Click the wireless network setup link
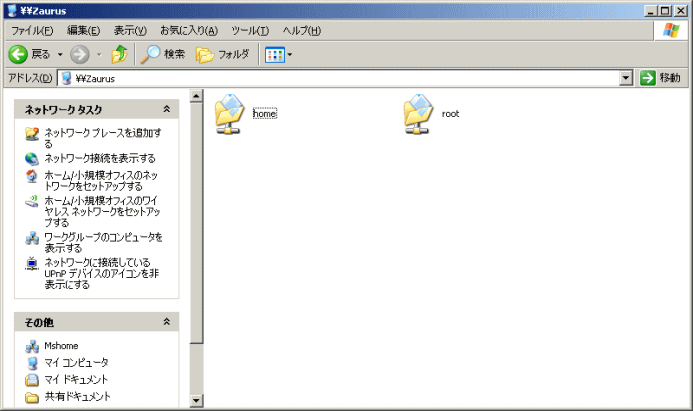 [102, 211]
